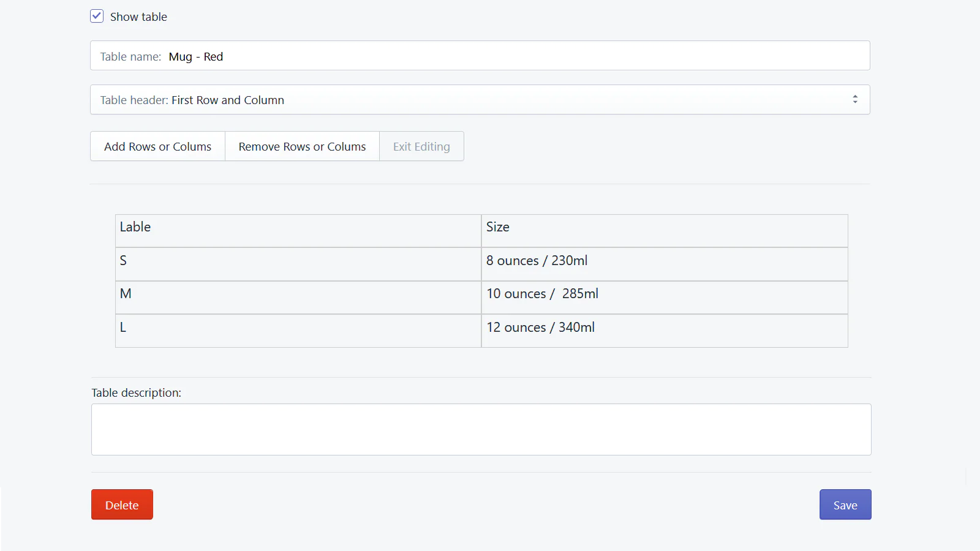Viewport: 980px width, 551px height.
Task: Edit the 8 ounces / 230ml cell
Action: click(x=665, y=264)
